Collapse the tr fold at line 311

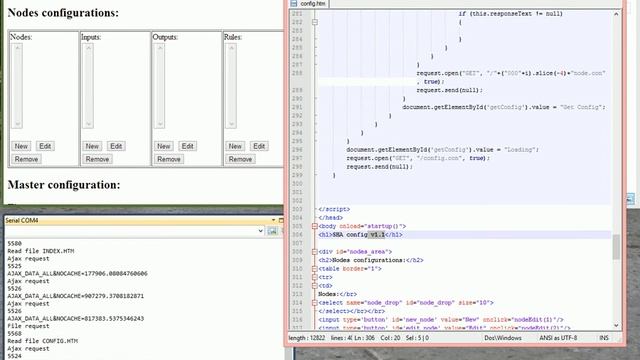click(315, 277)
